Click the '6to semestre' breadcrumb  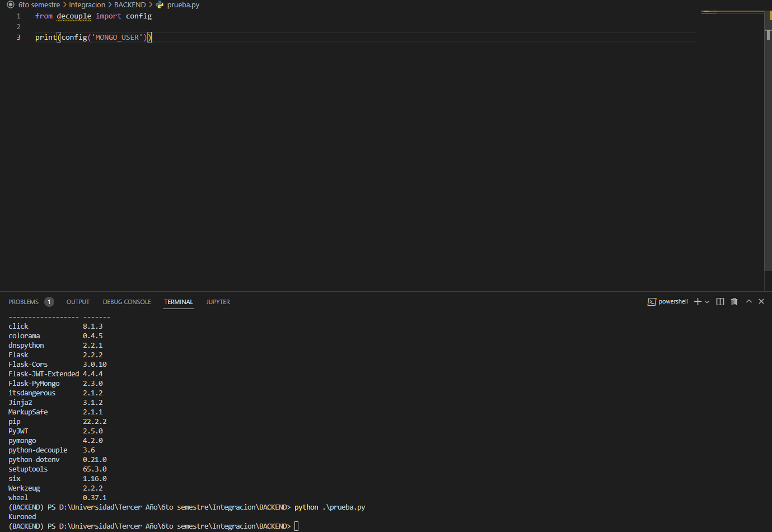[x=39, y=4]
